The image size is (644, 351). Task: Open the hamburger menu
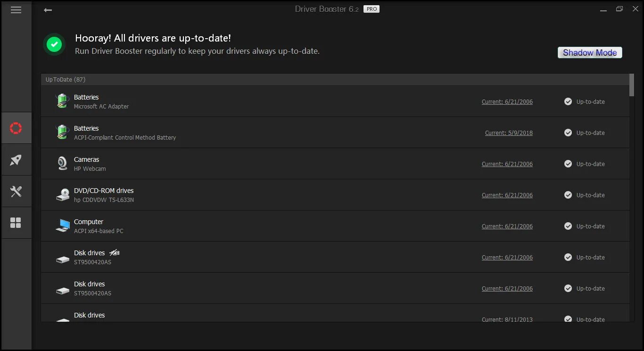(x=16, y=10)
